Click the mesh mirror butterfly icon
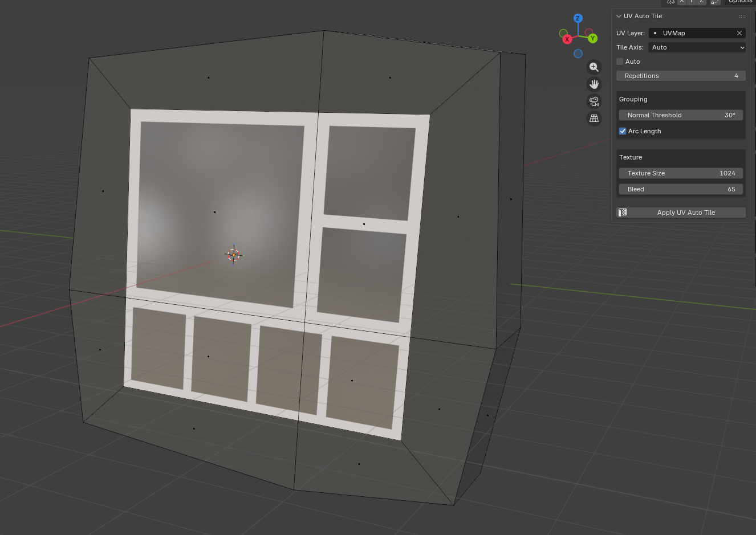This screenshot has height=535, width=756. point(671,2)
